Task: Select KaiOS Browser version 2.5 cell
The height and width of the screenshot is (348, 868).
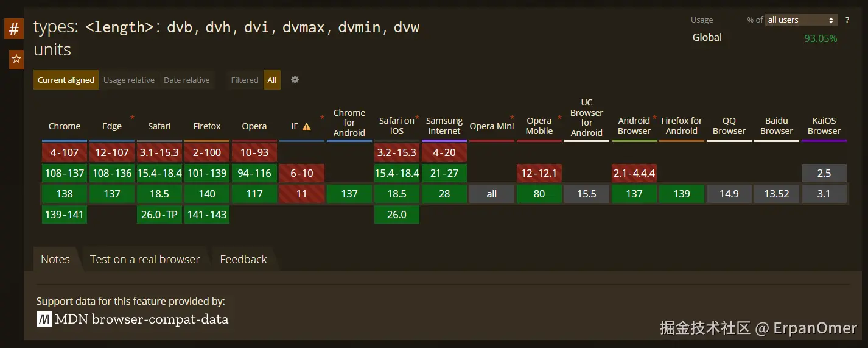Action: [824, 173]
